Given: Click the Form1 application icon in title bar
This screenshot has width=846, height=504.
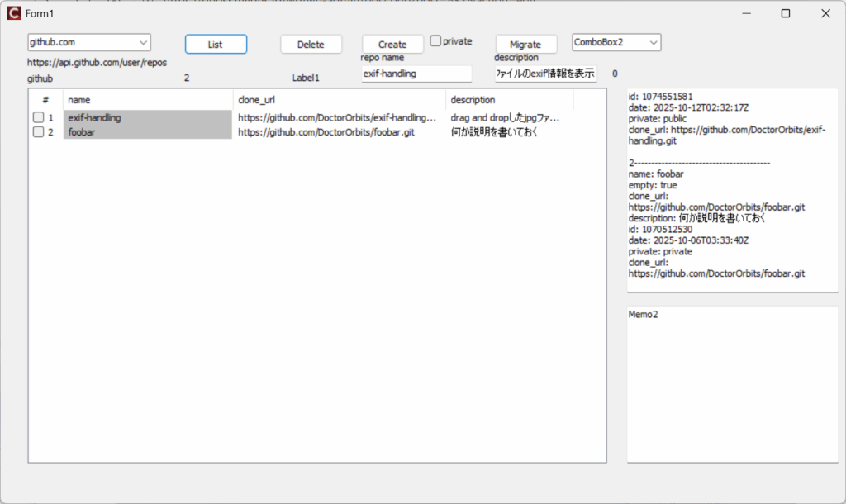Looking at the screenshot, I should click(x=13, y=13).
